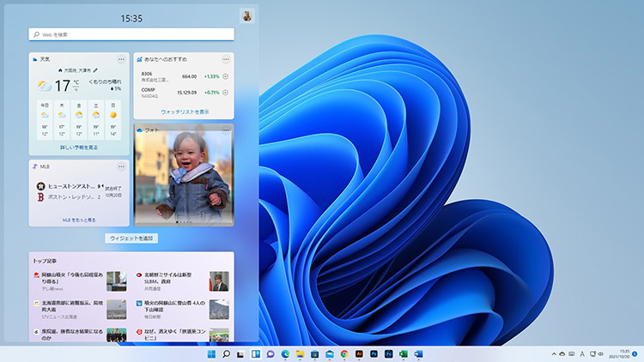Add 8306 stock to watchlist with plus

coord(225,76)
